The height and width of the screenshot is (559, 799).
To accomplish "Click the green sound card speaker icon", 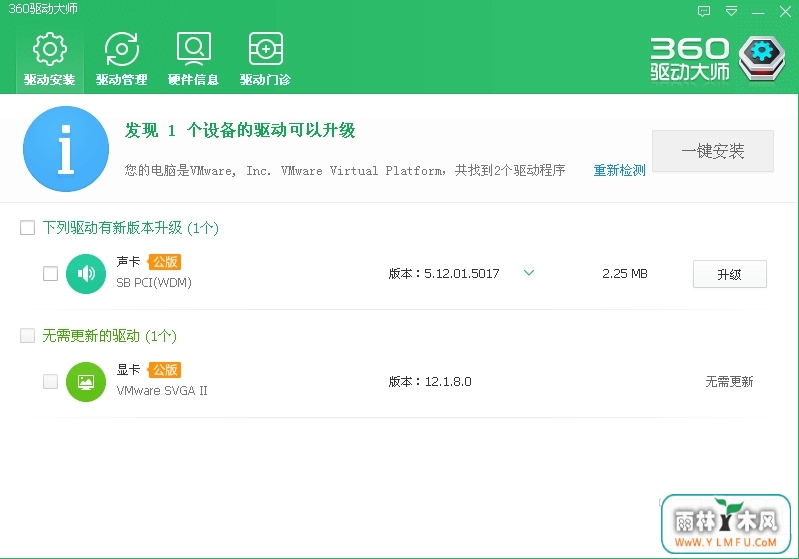I will tap(86, 274).
